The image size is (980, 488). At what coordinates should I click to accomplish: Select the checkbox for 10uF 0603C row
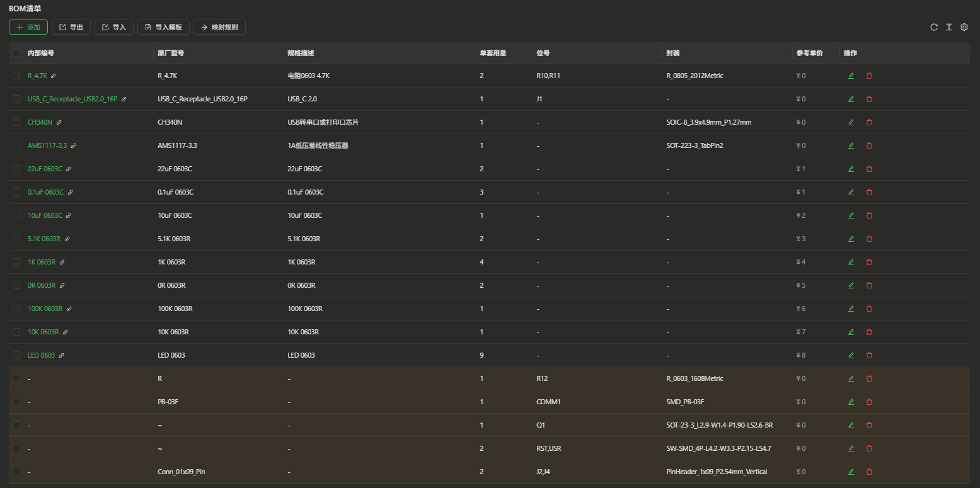[16, 215]
